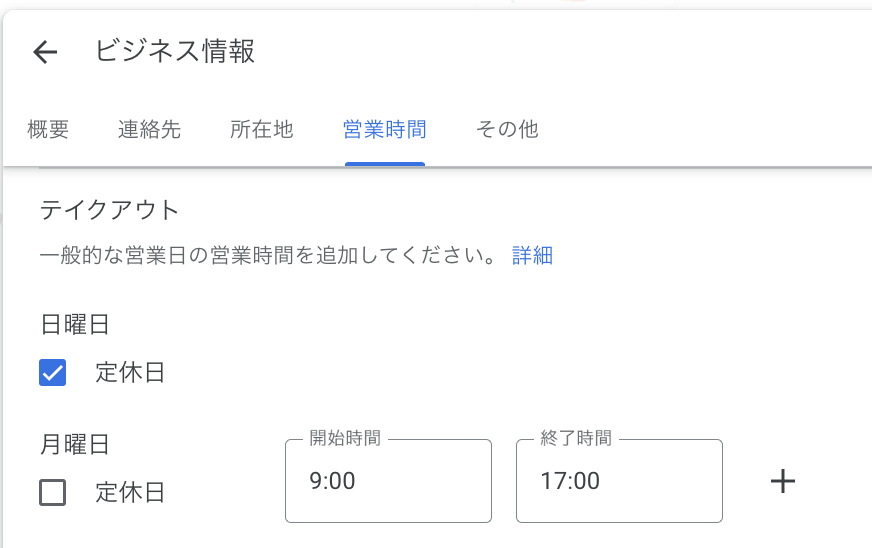Click the テイクアウト section heading
This screenshot has width=872, height=548.
click(x=110, y=209)
